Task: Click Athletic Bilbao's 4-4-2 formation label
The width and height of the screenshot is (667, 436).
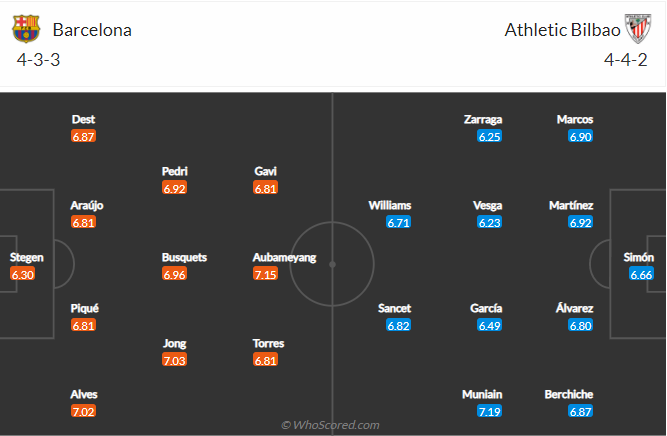Action: coord(628,60)
